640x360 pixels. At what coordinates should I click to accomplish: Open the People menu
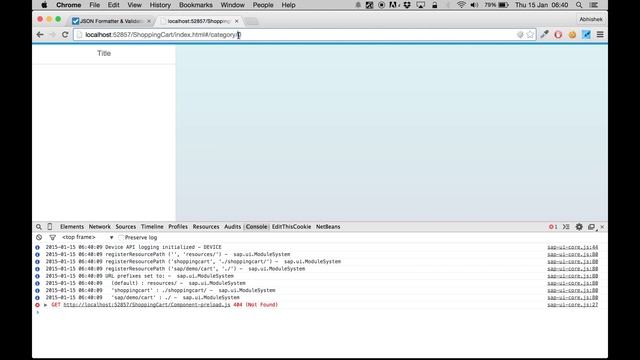pyautogui.click(x=263, y=5)
